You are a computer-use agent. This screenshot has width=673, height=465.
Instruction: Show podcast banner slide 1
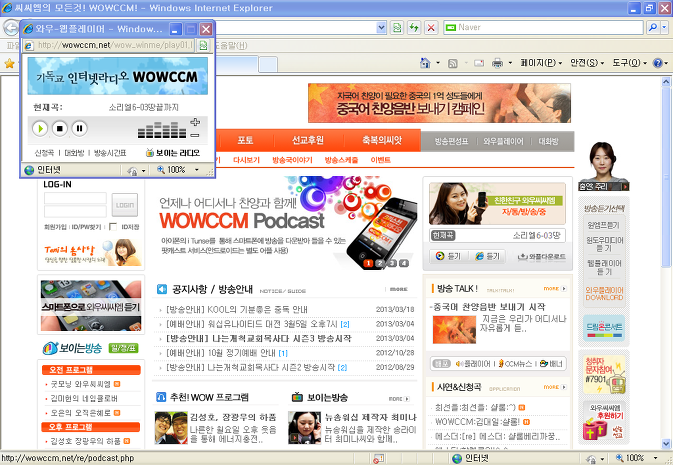tap(368, 263)
